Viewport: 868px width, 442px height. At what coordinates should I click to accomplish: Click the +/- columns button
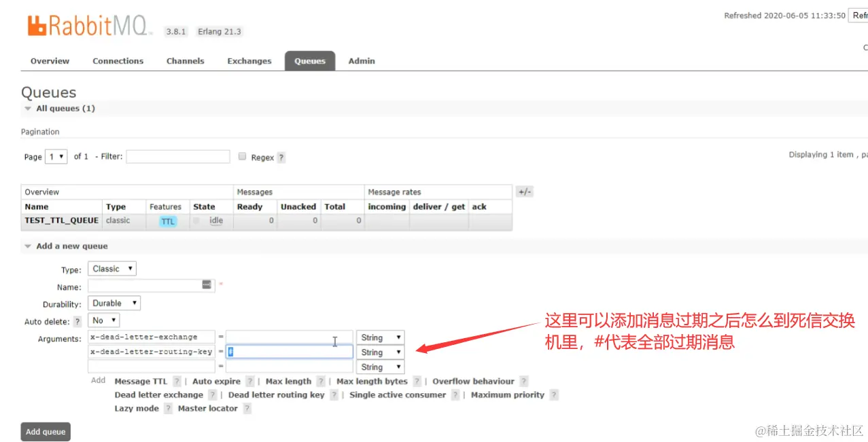(x=524, y=192)
